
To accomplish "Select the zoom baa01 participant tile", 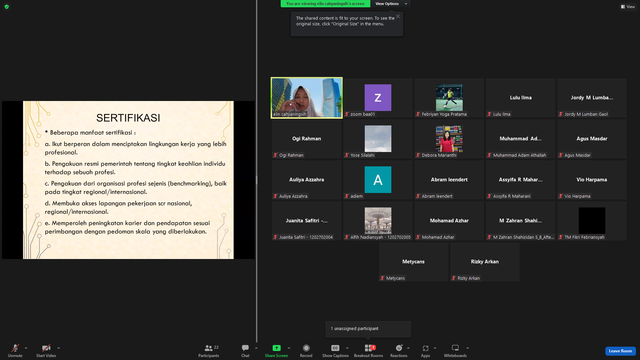I will coord(378,98).
